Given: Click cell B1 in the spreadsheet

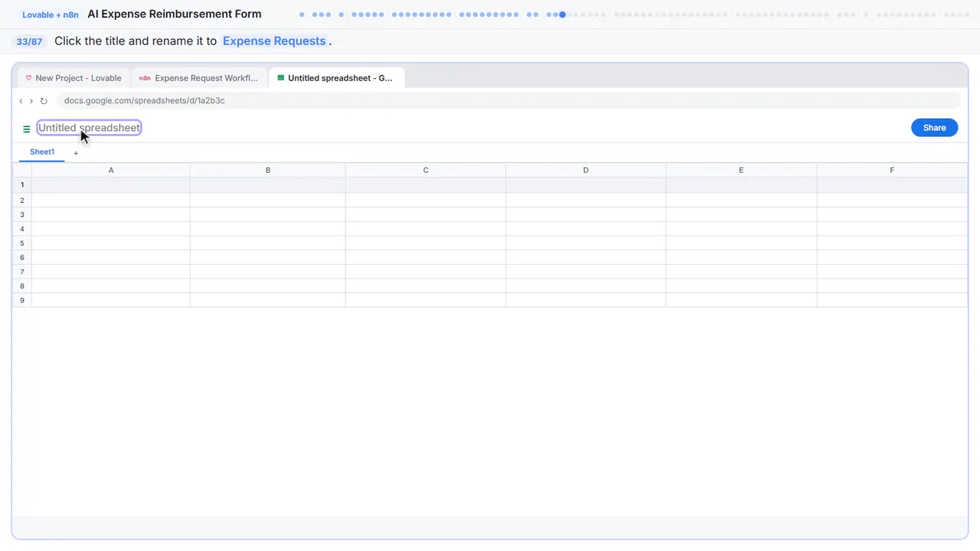Looking at the screenshot, I should (x=268, y=185).
